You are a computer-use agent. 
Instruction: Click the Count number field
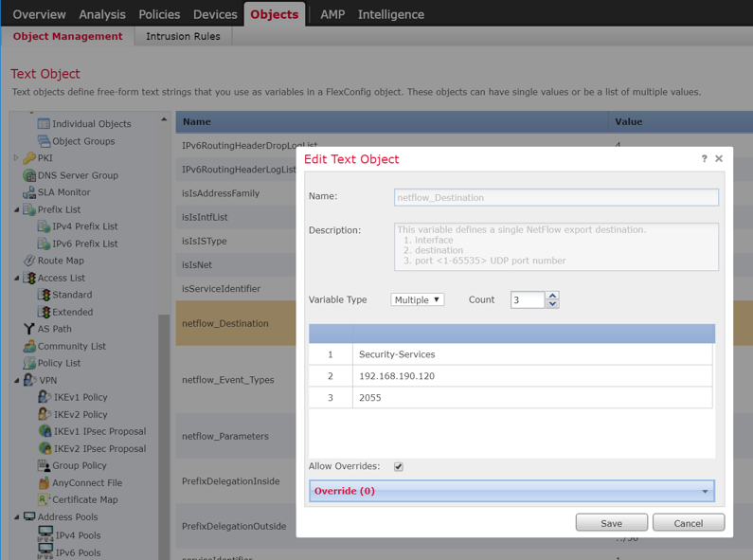click(x=528, y=299)
